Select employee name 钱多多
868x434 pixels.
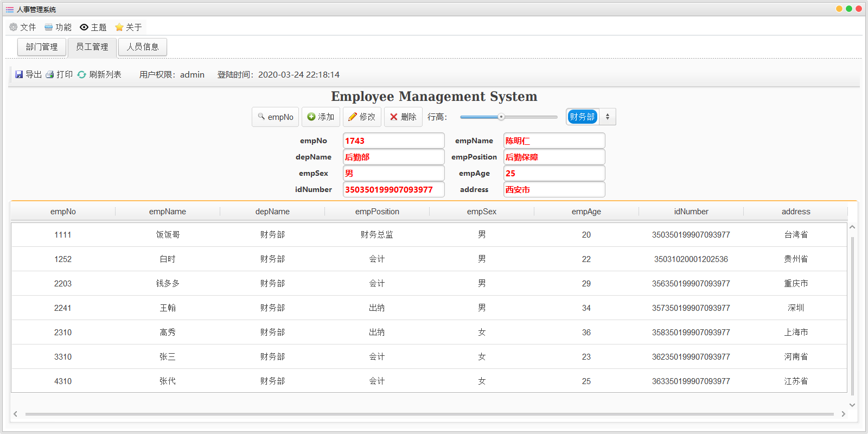point(168,284)
